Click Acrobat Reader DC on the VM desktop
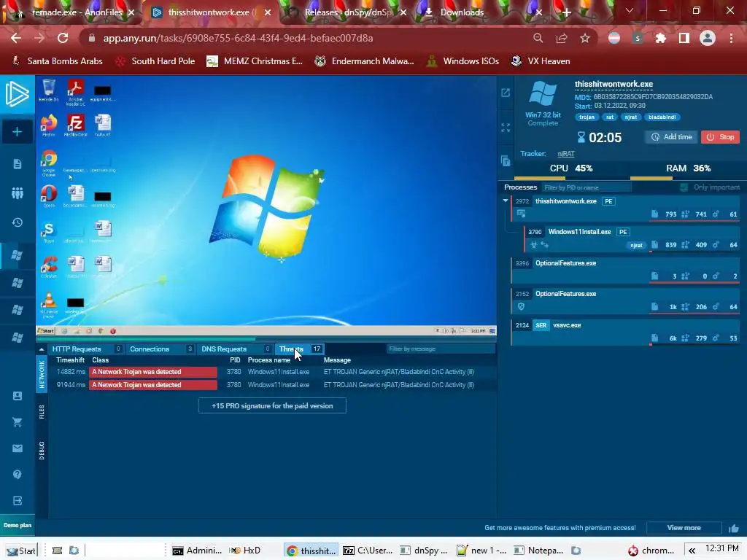Image resolution: width=747 pixels, height=560 pixels. pyautogui.click(x=75, y=92)
